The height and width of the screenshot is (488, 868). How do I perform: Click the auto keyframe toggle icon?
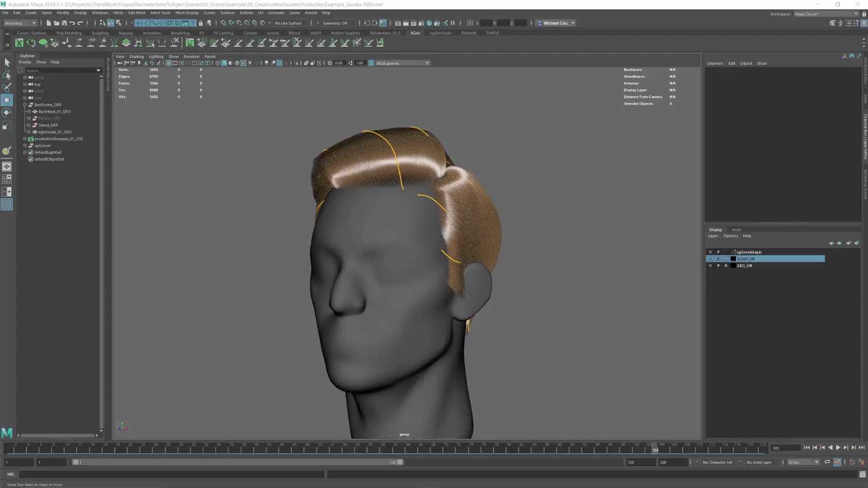[852, 462]
